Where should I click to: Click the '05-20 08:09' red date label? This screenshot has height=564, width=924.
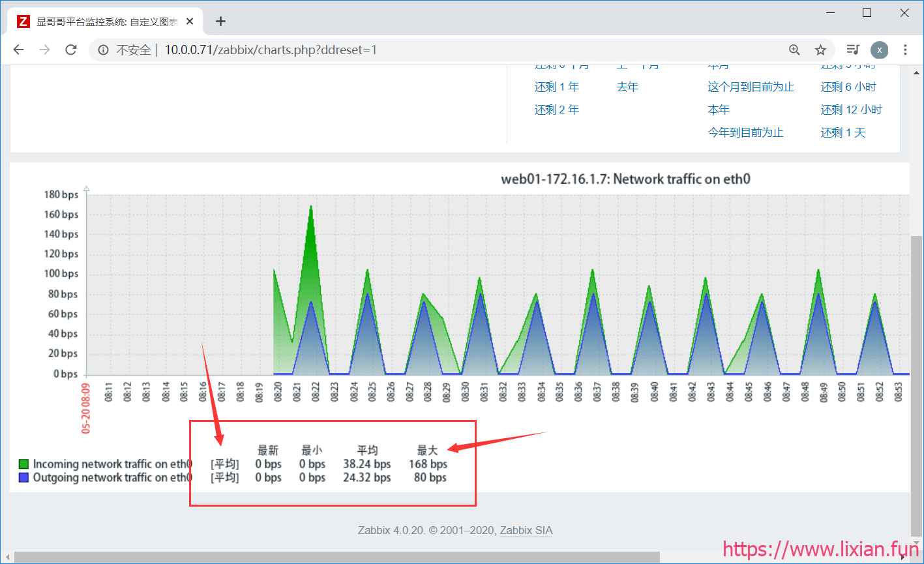[x=85, y=408]
